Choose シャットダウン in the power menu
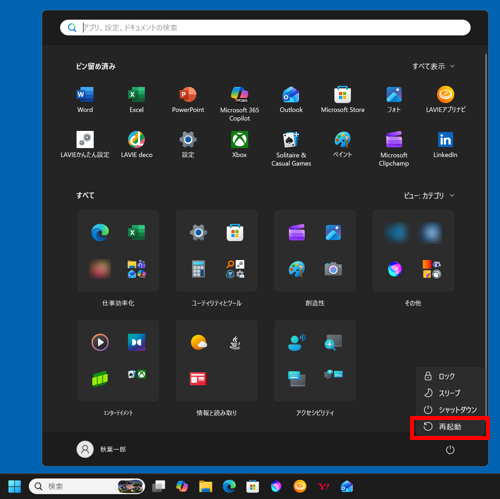 point(450,410)
